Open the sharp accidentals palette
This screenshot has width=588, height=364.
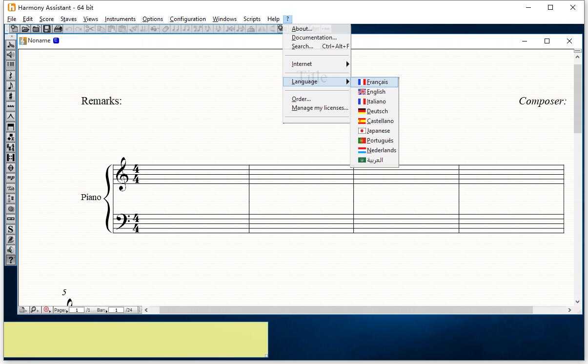point(11,96)
